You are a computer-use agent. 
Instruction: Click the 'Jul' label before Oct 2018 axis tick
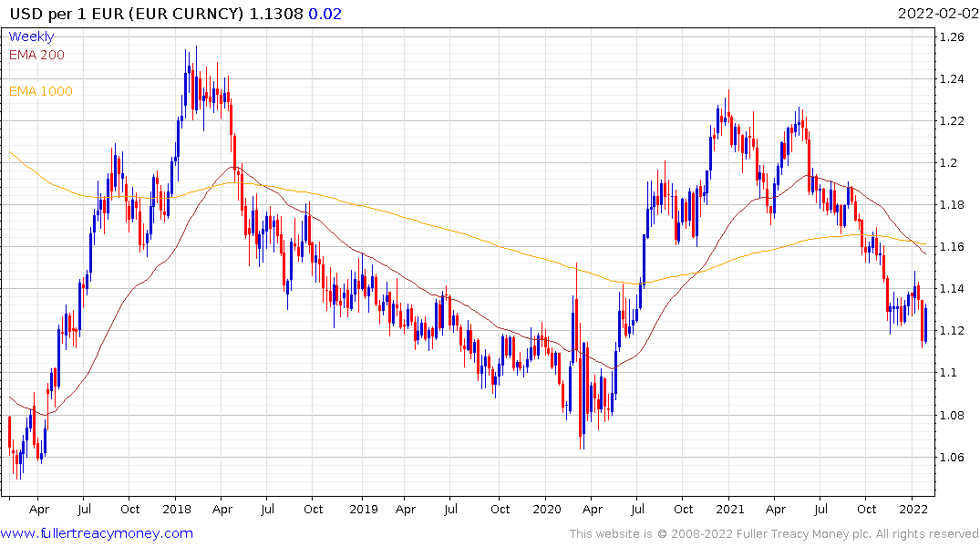click(267, 509)
